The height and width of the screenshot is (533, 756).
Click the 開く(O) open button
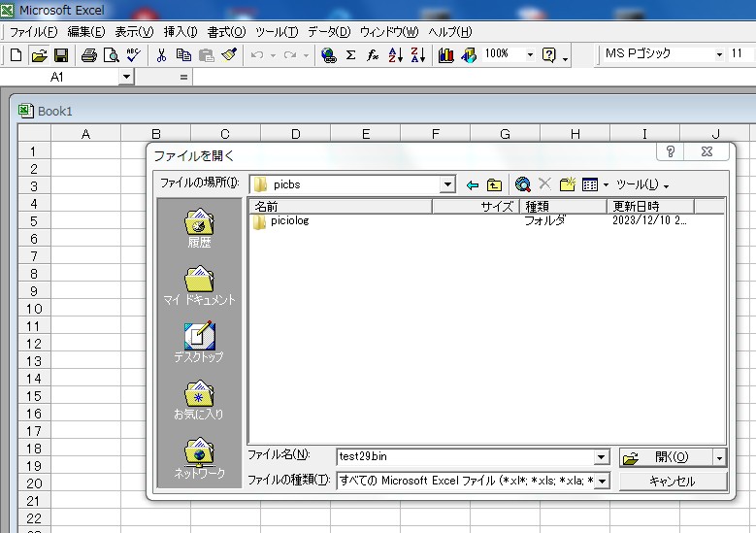(x=667, y=457)
